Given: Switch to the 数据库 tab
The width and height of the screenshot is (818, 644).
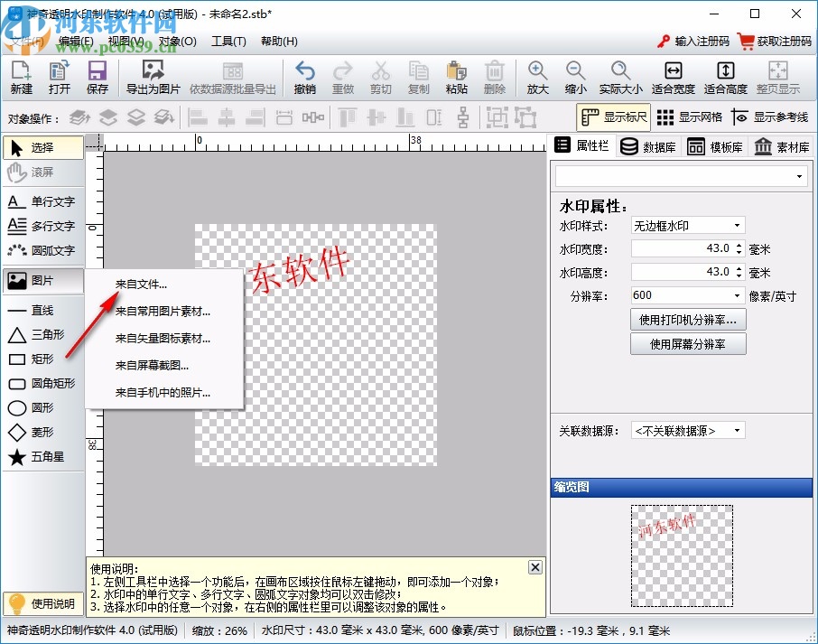Looking at the screenshot, I should (x=648, y=146).
